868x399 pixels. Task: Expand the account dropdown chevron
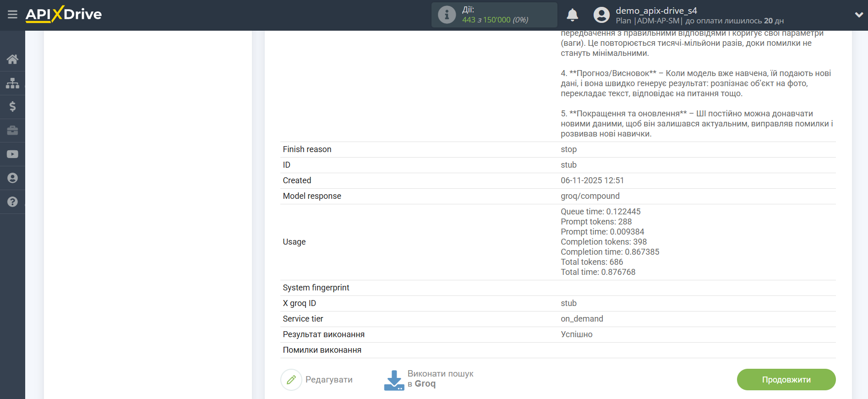(x=859, y=15)
